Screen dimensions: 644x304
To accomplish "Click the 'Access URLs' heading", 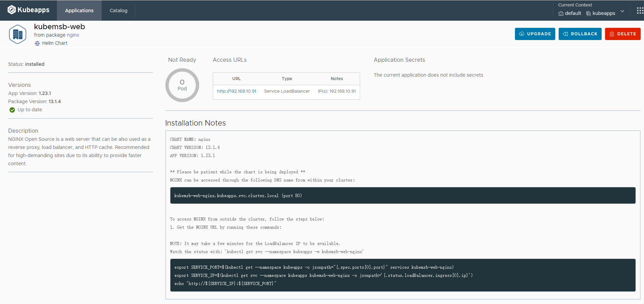I will pyautogui.click(x=230, y=60).
